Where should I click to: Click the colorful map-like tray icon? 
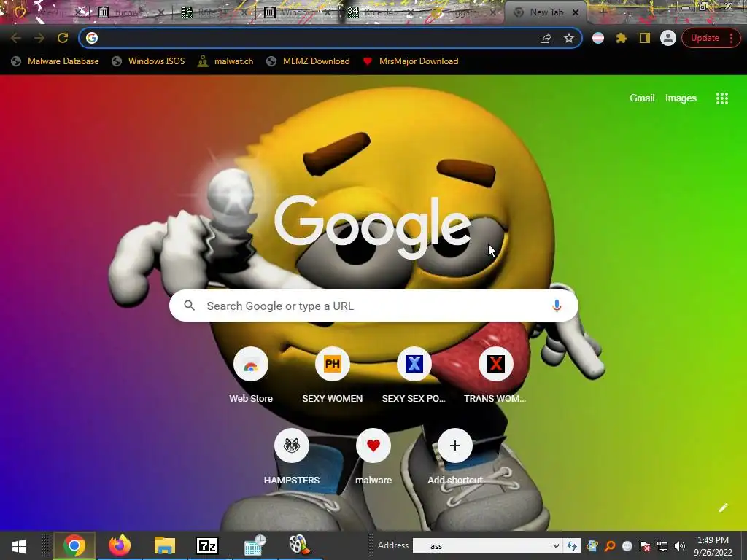(592, 546)
